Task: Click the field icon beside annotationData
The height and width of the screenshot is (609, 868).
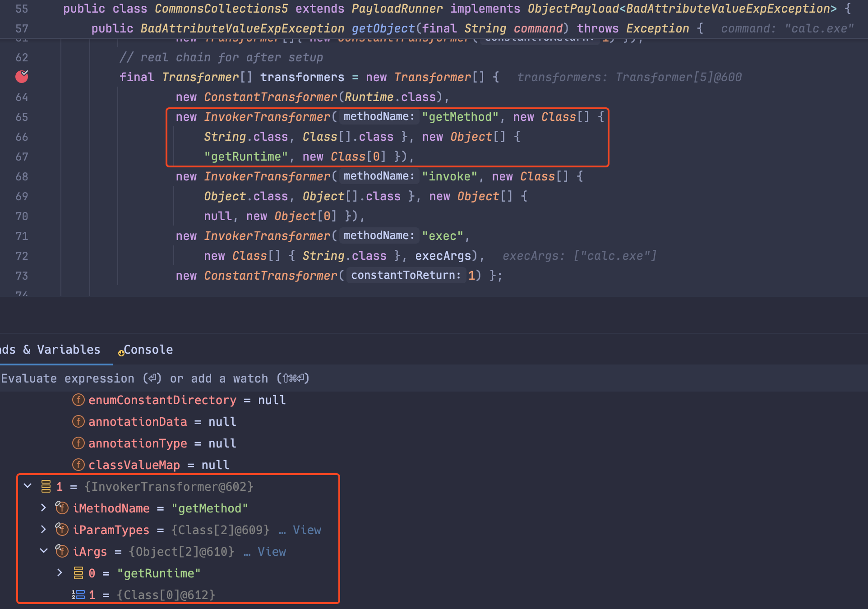Action: (78, 421)
